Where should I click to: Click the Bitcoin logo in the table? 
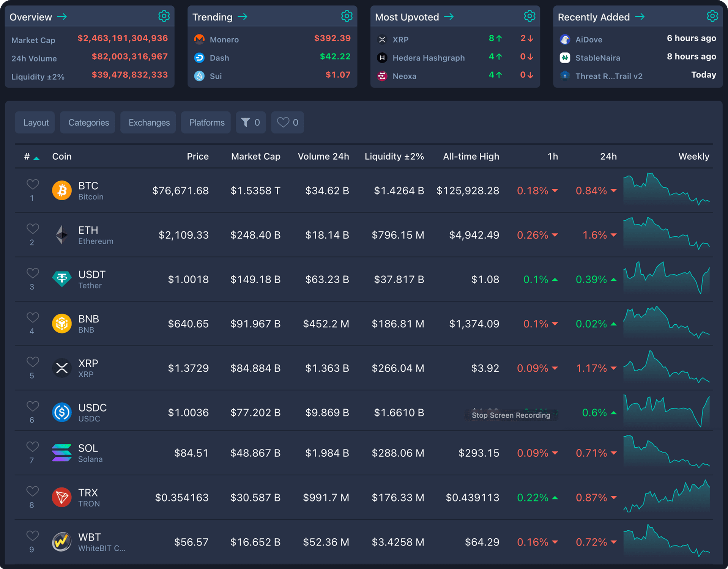point(62,190)
